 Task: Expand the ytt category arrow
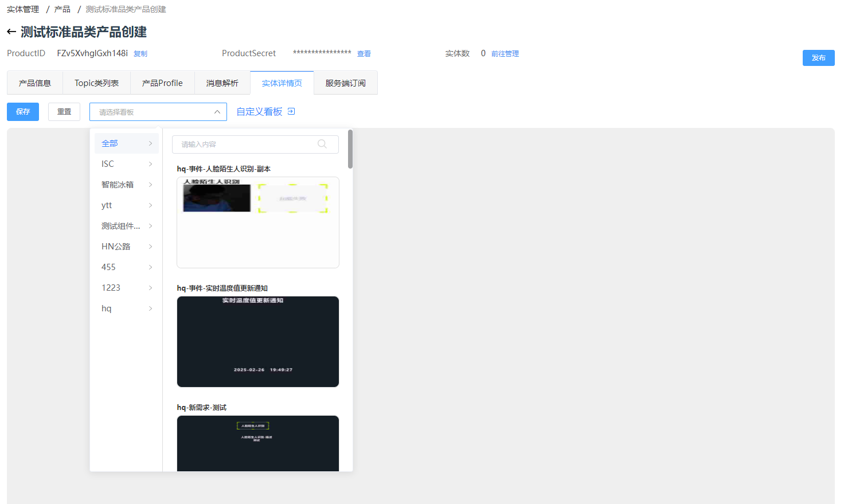coord(150,205)
